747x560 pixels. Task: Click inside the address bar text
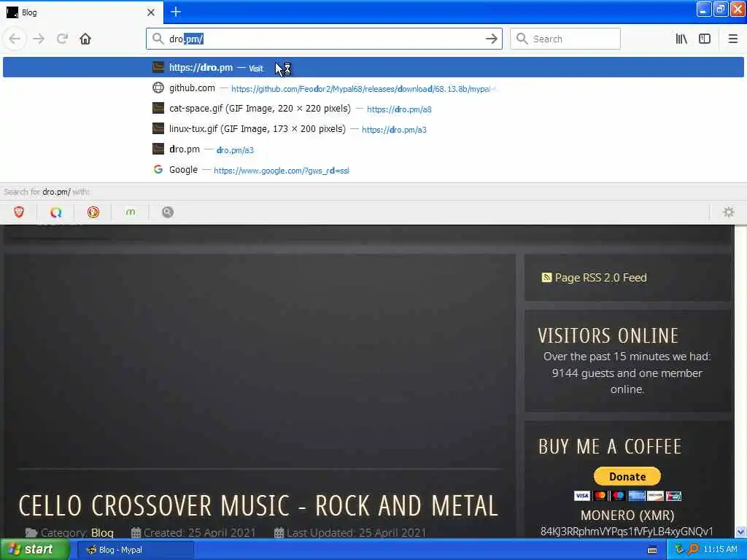324,39
